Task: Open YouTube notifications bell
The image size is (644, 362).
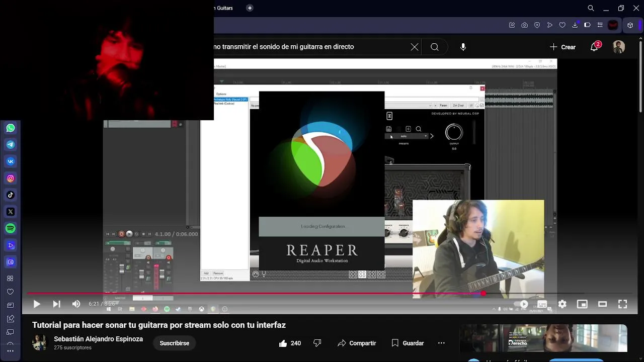Action: (x=594, y=47)
